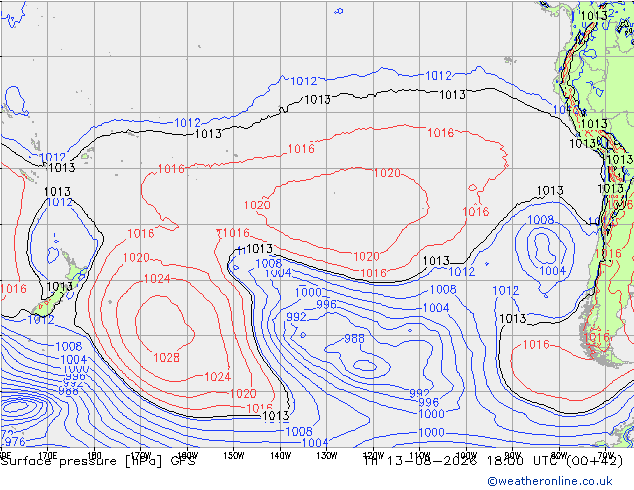
Task: Click the 1004 label inside the low off Chile
Action: point(552,270)
